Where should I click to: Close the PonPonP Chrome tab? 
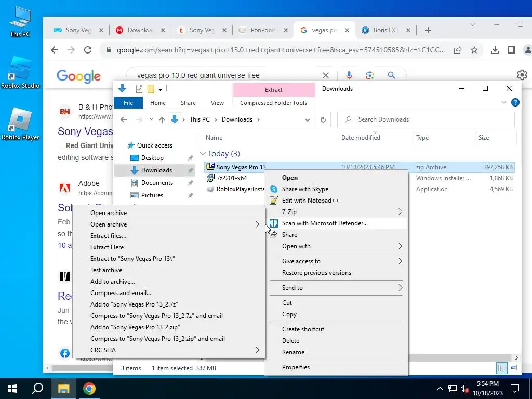[286, 30]
